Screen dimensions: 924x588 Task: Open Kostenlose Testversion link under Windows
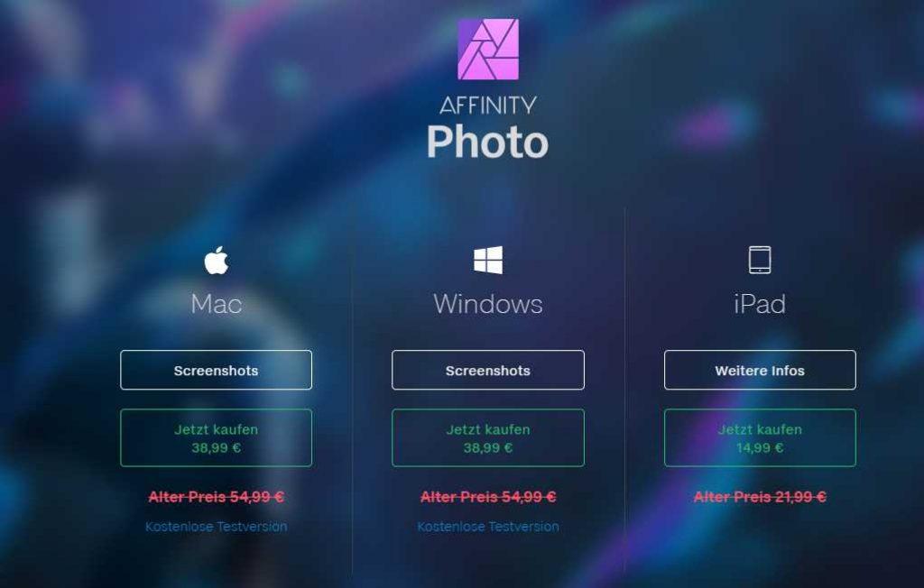488,526
